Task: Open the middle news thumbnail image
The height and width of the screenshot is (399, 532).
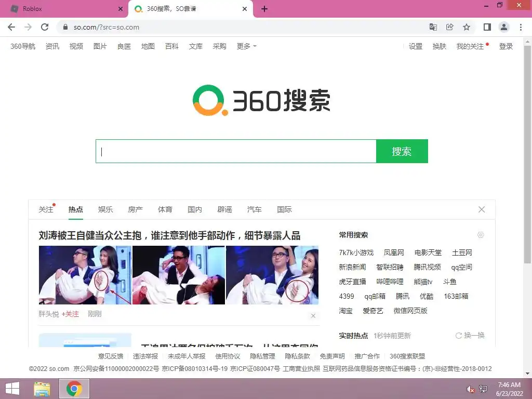Action: (179, 275)
